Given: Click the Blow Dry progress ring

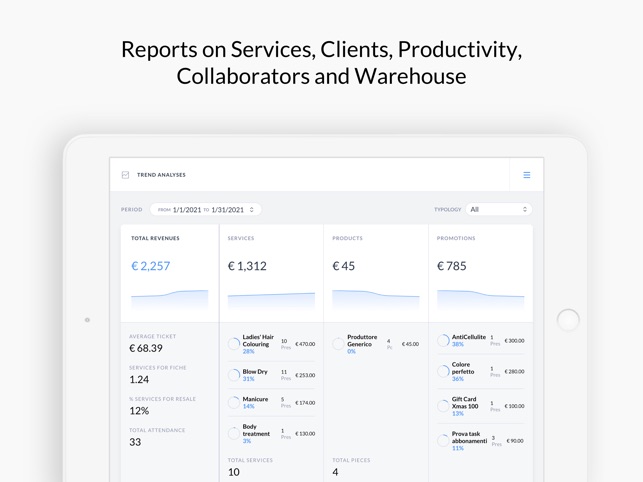Looking at the screenshot, I should (x=234, y=375).
